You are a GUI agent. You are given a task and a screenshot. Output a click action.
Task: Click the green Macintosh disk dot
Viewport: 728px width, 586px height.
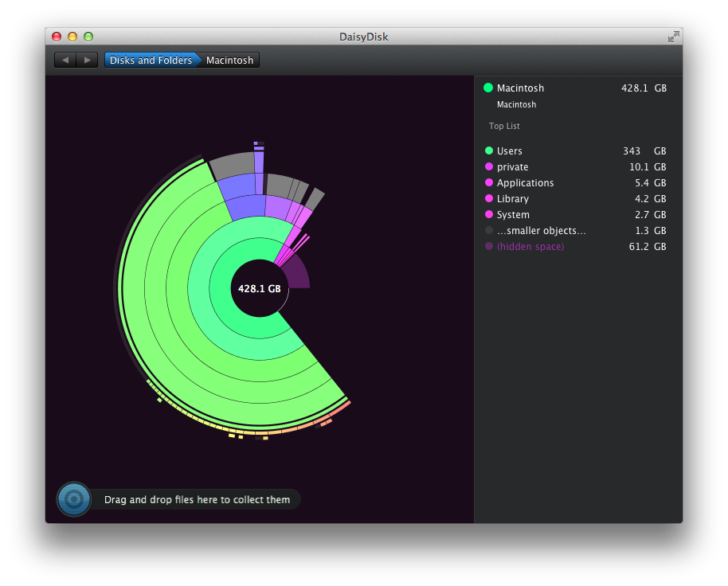488,88
